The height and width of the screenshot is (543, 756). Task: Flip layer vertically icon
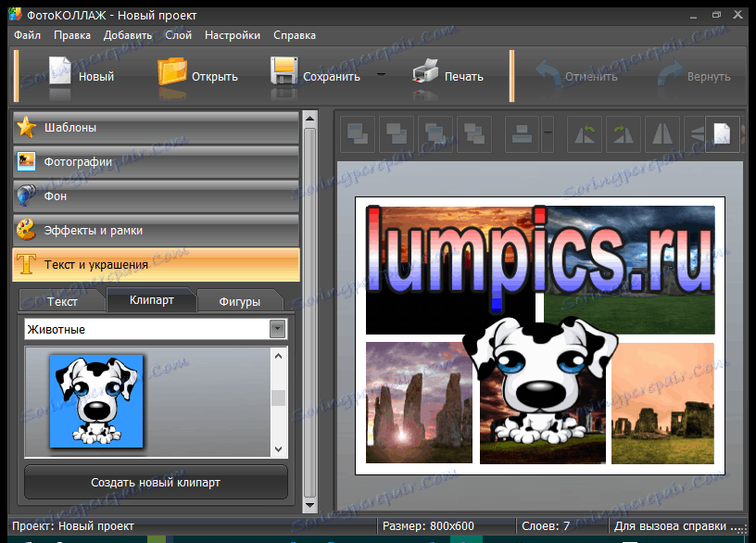pos(695,134)
